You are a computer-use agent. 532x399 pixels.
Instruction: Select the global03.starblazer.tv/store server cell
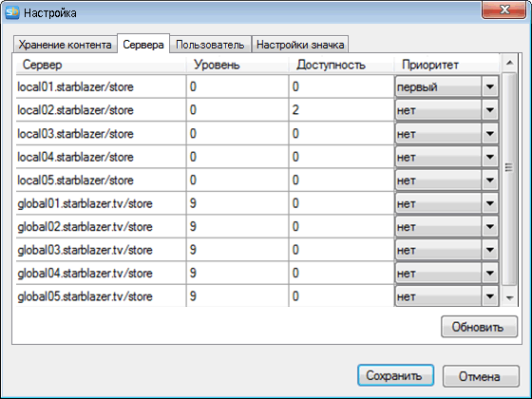(x=101, y=250)
